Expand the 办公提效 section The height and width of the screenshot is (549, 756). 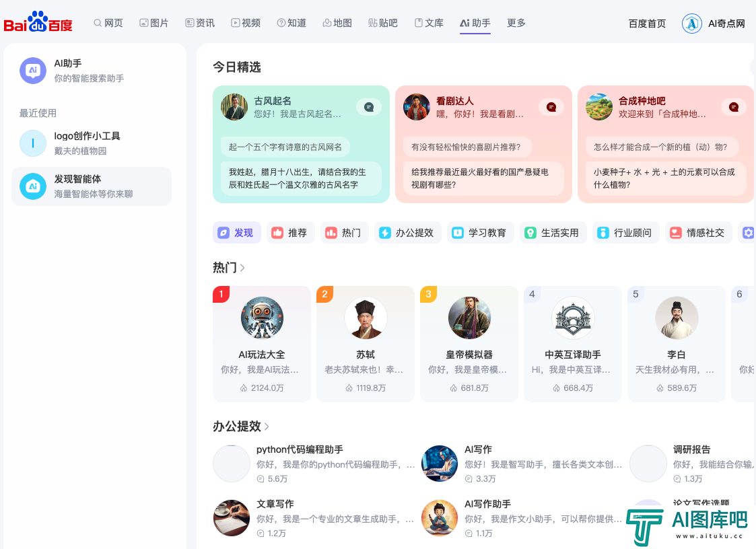(241, 426)
